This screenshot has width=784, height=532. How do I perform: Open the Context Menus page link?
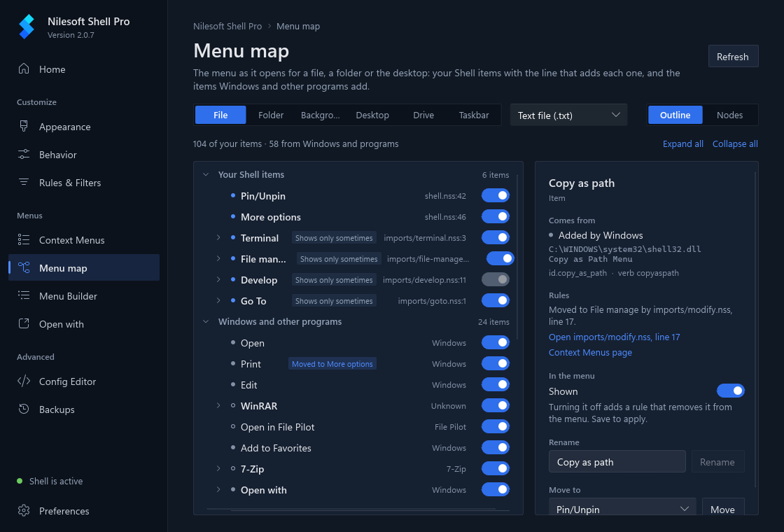pyautogui.click(x=590, y=353)
